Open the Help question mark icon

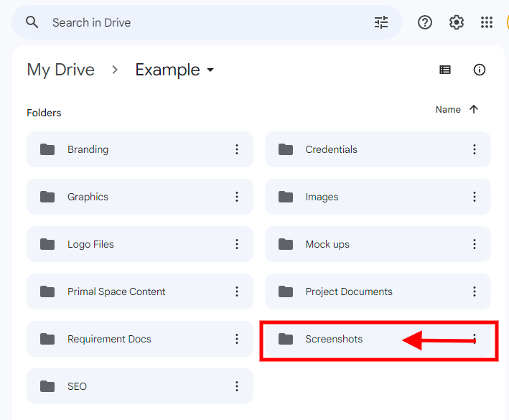pos(425,22)
